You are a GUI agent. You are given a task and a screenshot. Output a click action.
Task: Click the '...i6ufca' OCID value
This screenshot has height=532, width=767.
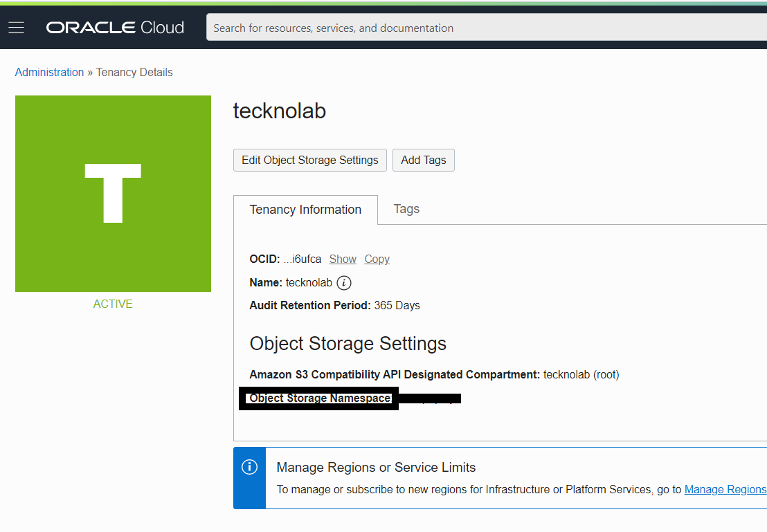click(x=303, y=259)
